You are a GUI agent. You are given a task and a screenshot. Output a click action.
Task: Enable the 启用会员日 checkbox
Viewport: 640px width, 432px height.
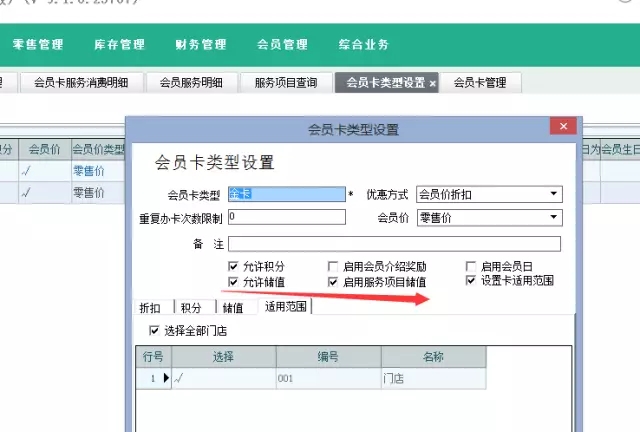(x=471, y=267)
